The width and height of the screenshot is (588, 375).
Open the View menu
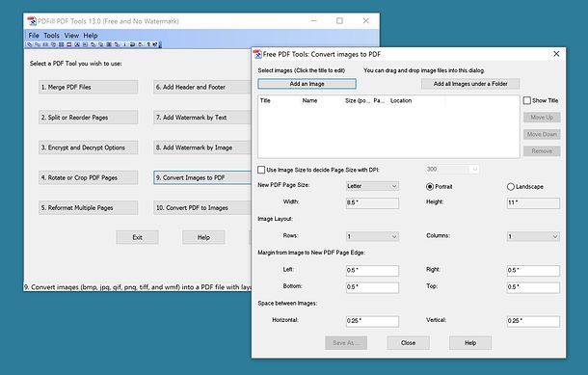[71, 36]
